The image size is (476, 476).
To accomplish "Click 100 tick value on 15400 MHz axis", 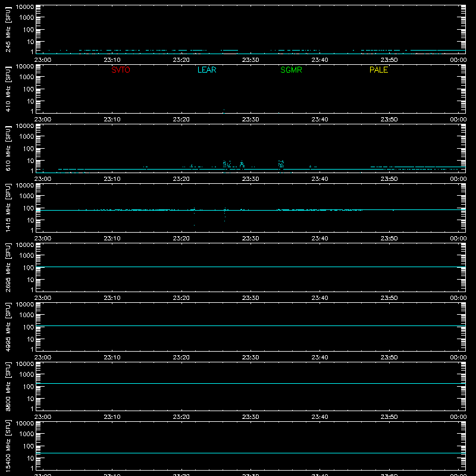I will pos(29,446).
